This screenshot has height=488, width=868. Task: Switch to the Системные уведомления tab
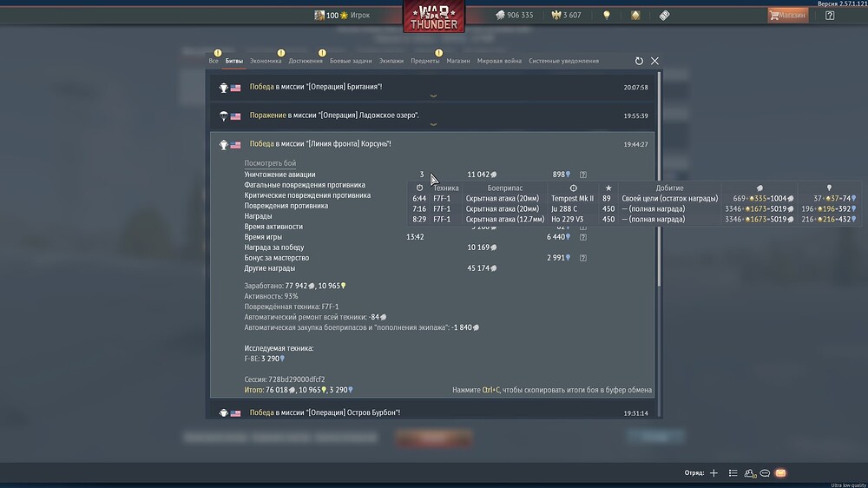pos(563,61)
